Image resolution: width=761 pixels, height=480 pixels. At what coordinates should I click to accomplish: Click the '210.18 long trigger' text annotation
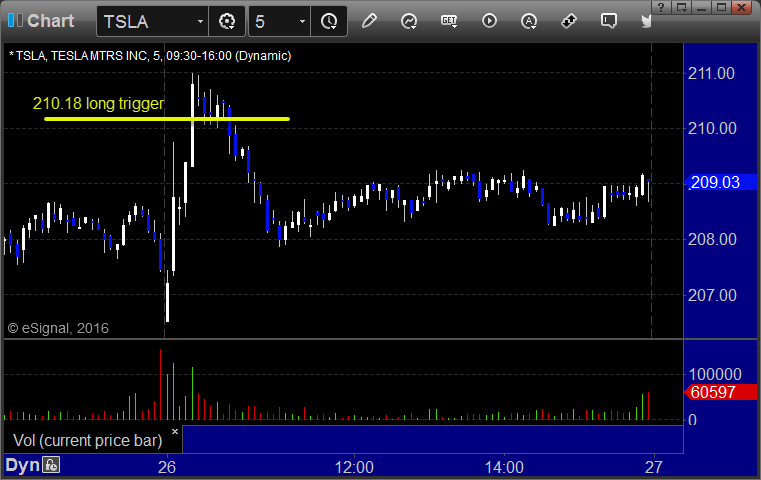click(99, 103)
